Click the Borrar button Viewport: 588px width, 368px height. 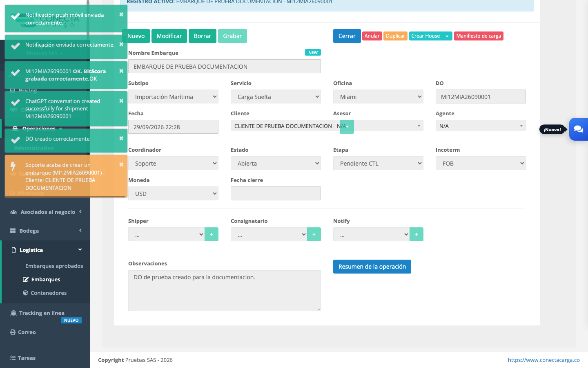[203, 36]
